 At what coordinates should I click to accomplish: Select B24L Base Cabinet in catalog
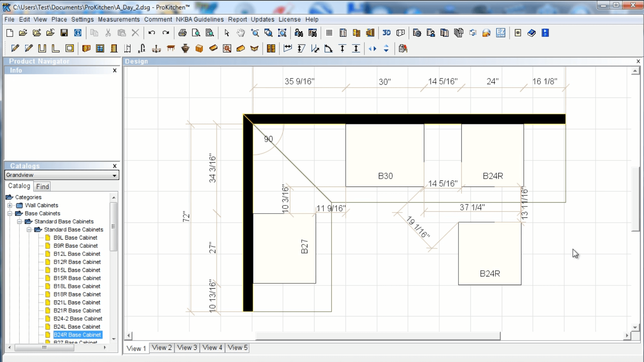click(x=77, y=326)
